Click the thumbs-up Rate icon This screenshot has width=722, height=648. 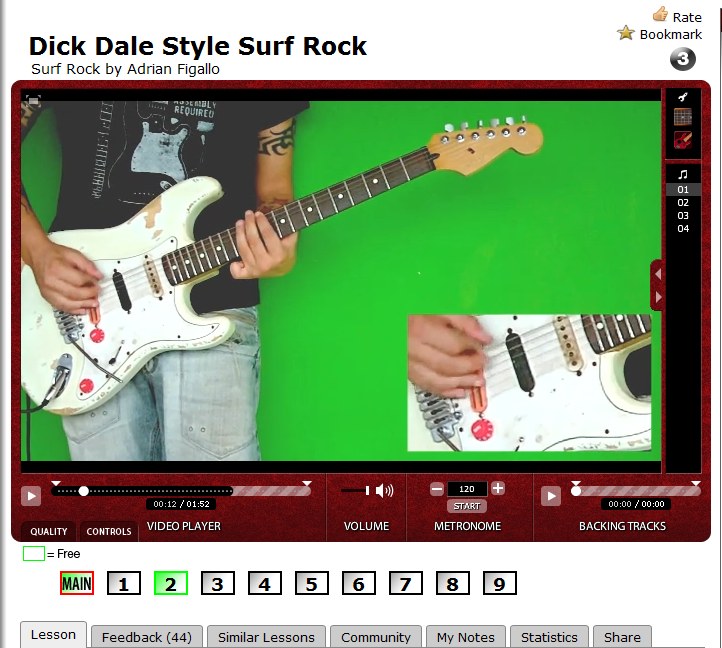(x=660, y=14)
